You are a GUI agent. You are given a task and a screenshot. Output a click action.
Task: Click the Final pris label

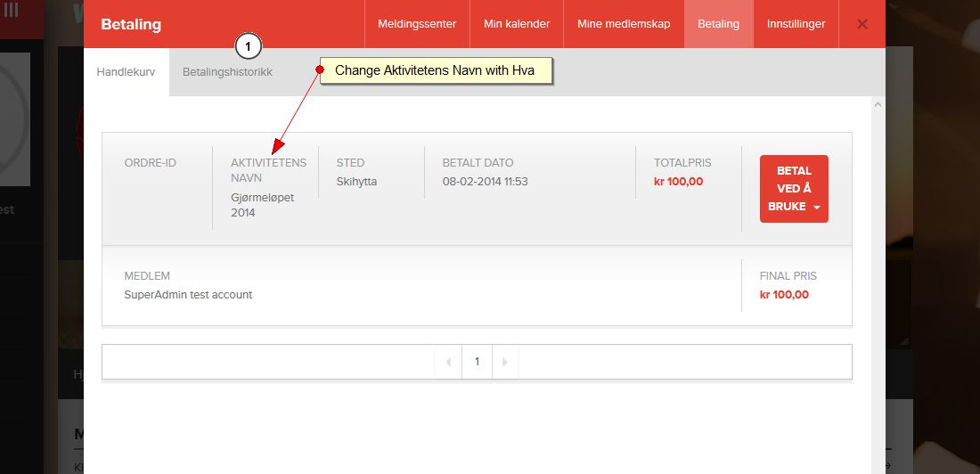788,276
